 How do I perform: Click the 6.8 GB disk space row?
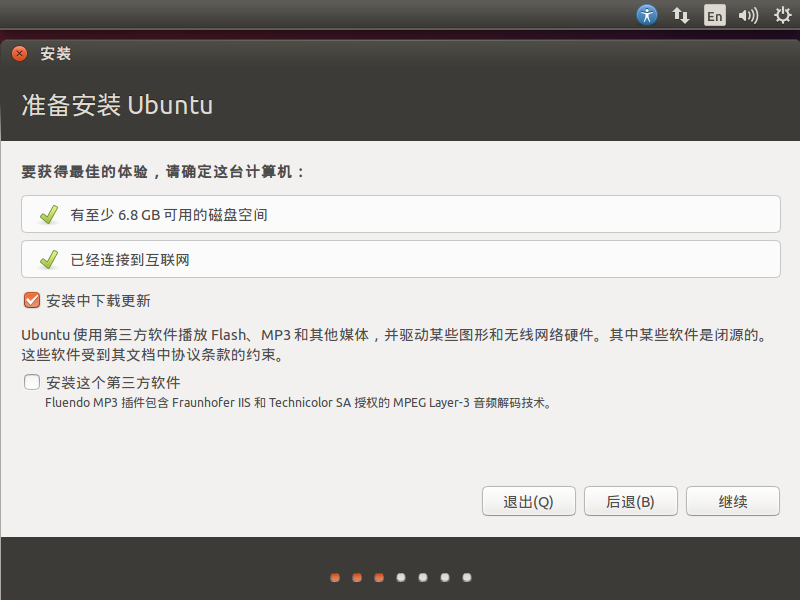[401, 214]
